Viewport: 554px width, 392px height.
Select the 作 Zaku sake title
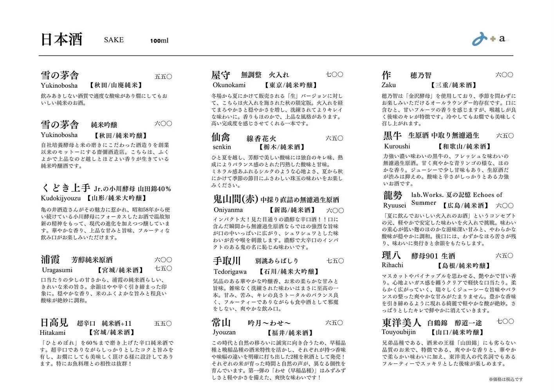386,75
